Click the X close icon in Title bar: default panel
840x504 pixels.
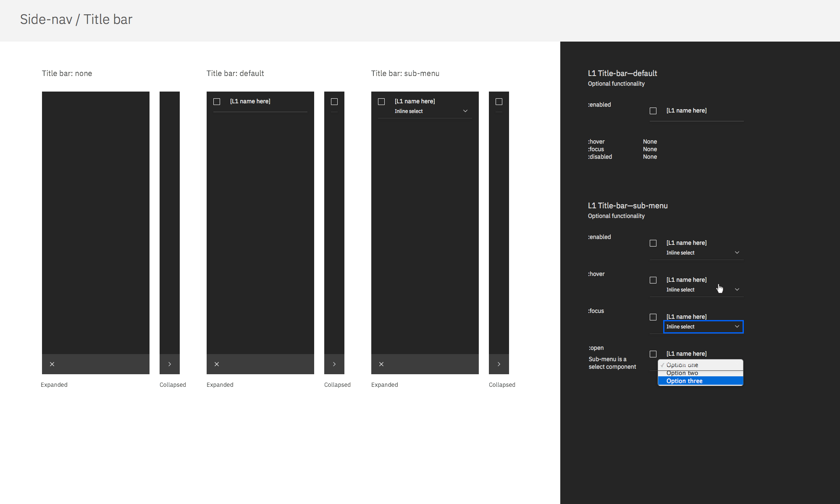[x=216, y=364]
